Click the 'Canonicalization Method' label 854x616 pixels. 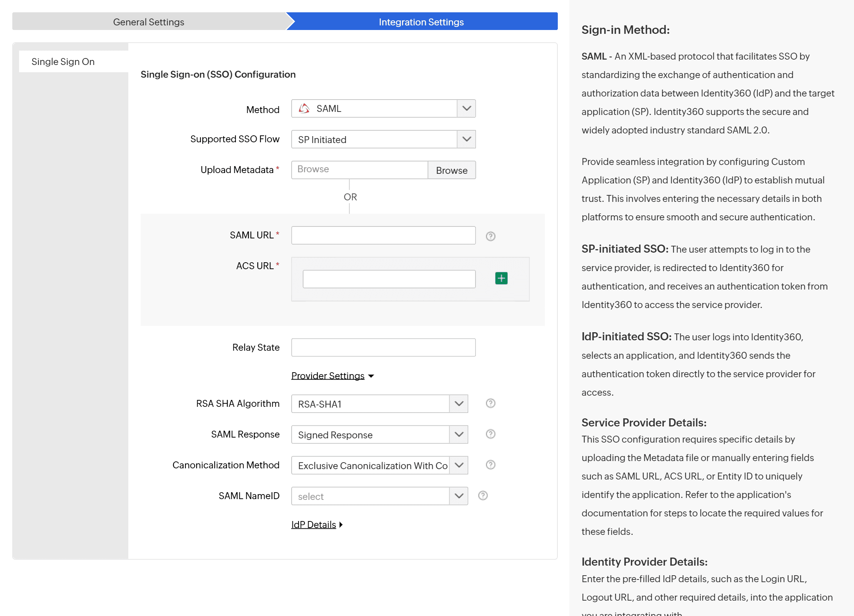226,465
